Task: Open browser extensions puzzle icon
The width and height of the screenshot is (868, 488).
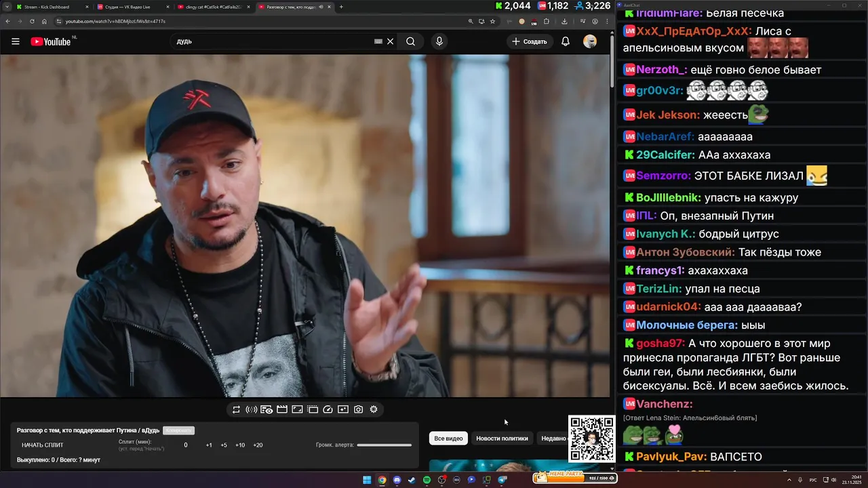Action: [547, 21]
